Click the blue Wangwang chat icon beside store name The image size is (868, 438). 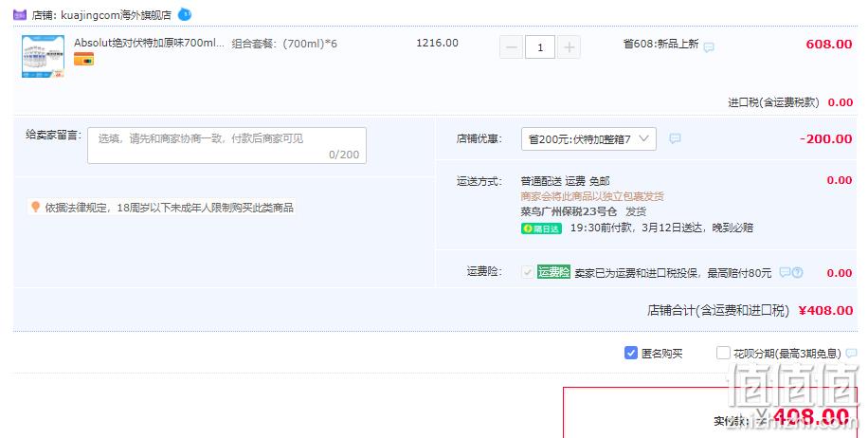coord(185,14)
